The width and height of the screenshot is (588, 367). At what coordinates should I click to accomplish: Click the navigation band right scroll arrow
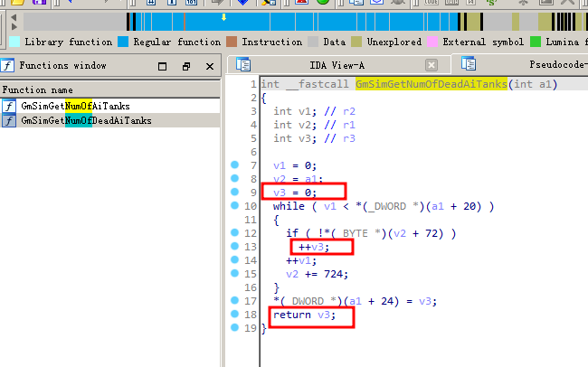[x=14, y=26]
